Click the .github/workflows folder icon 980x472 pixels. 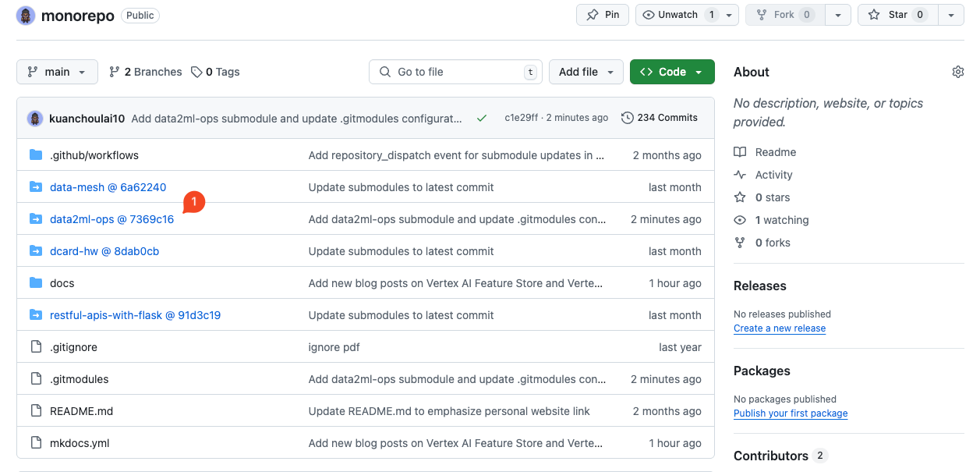pos(36,154)
